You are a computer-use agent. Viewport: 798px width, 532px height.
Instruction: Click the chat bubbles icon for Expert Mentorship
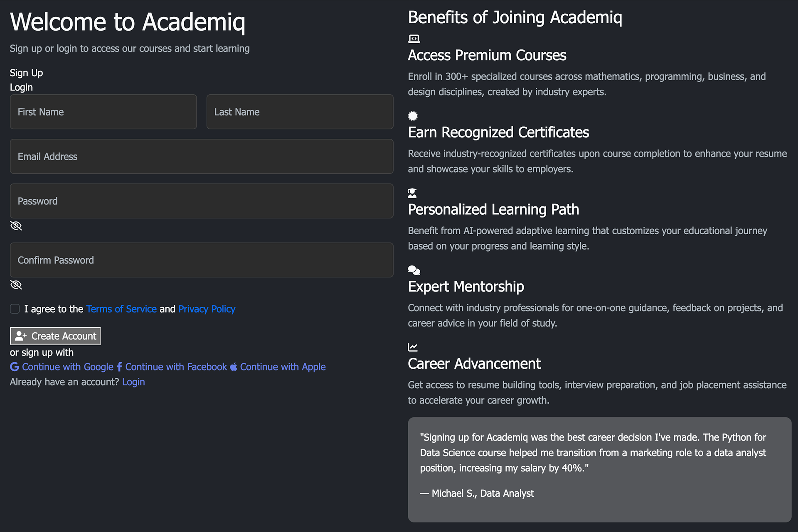pos(414,270)
